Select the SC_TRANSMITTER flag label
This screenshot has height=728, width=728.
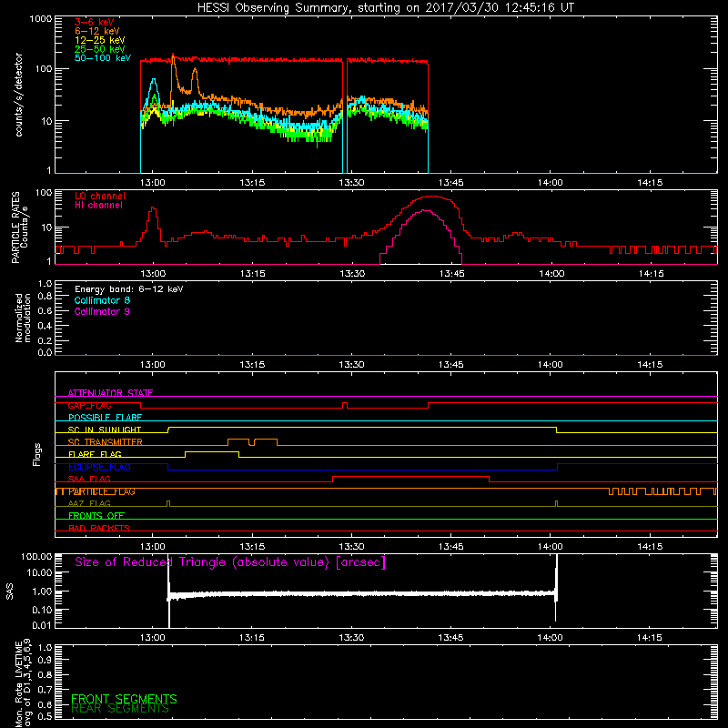click(x=106, y=442)
